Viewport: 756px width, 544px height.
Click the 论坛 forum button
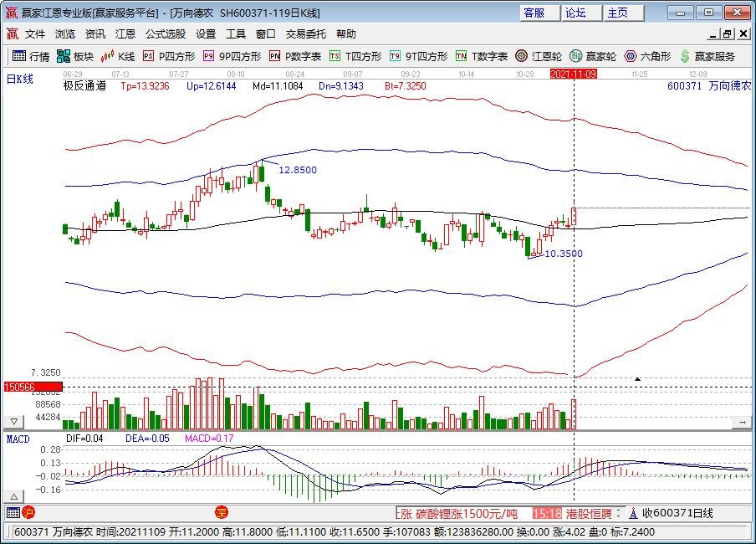coord(575,13)
